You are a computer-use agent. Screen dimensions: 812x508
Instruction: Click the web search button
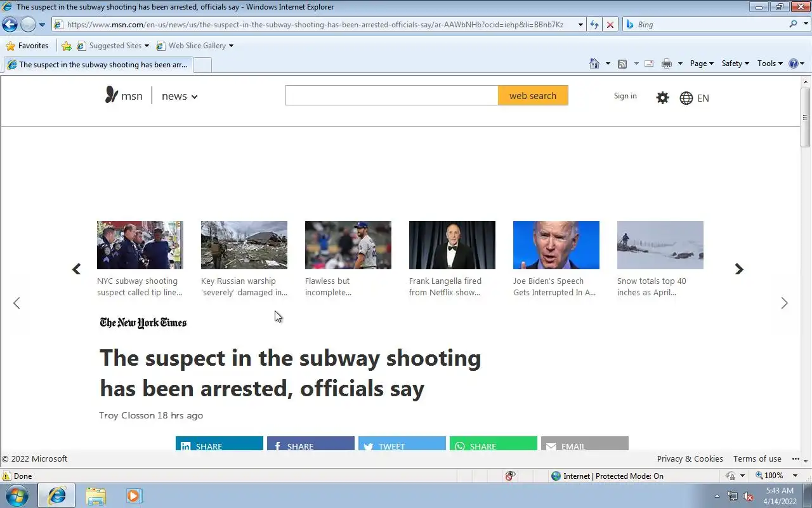[x=533, y=95]
